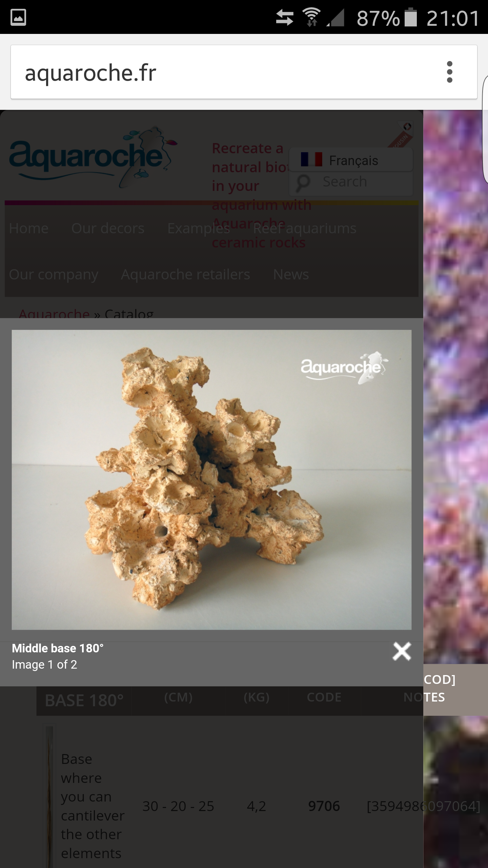
Task: Tap the battery indicator icon
Action: pos(411,17)
